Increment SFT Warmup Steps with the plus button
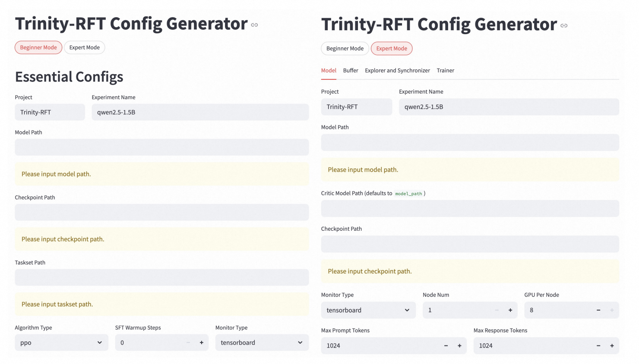Viewport: 639px width, 364px height. [201, 342]
